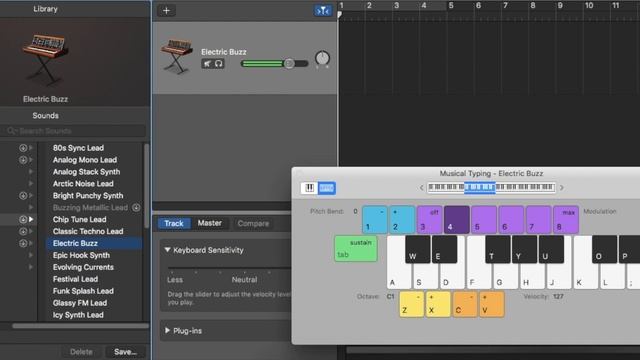Click download icon beside Electric Buzz row
Viewport: 640px width, 360px height.
click(23, 243)
